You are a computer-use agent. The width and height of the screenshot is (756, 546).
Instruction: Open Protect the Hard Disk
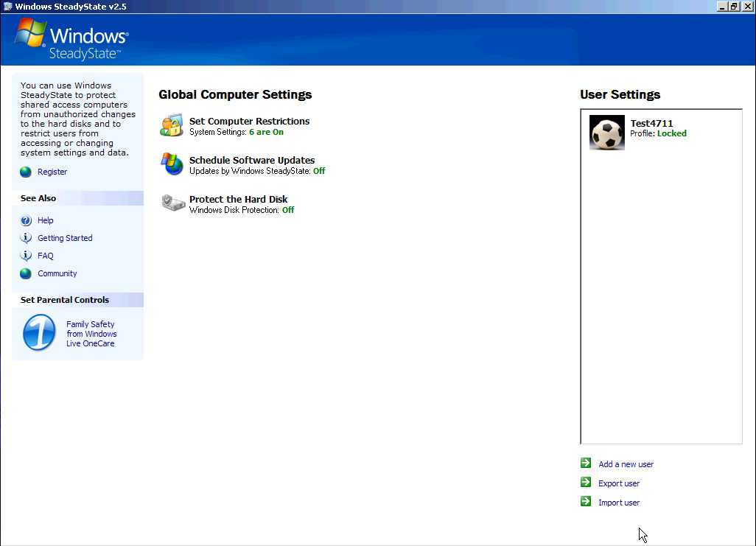238,199
